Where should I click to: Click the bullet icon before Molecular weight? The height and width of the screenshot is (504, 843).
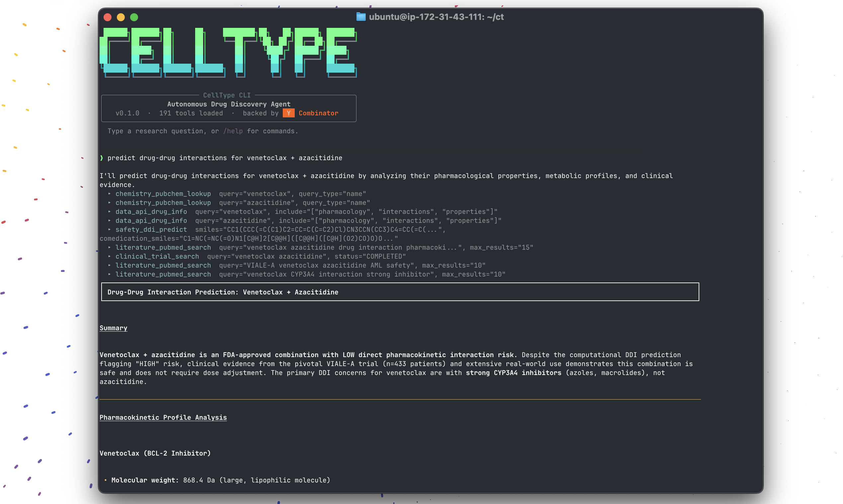pos(106,480)
